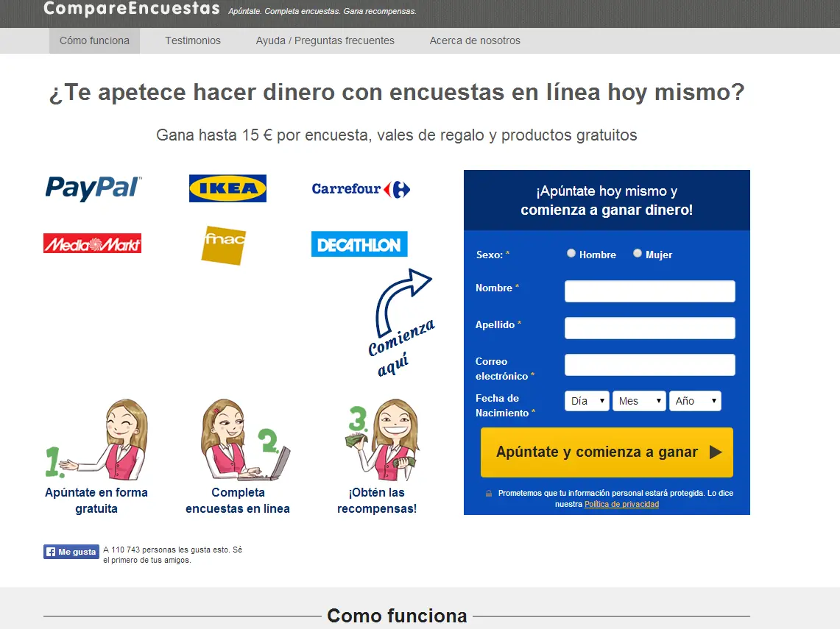Image resolution: width=840 pixels, height=629 pixels.
Task: Click the Correo electrónico input field
Action: 650,365
